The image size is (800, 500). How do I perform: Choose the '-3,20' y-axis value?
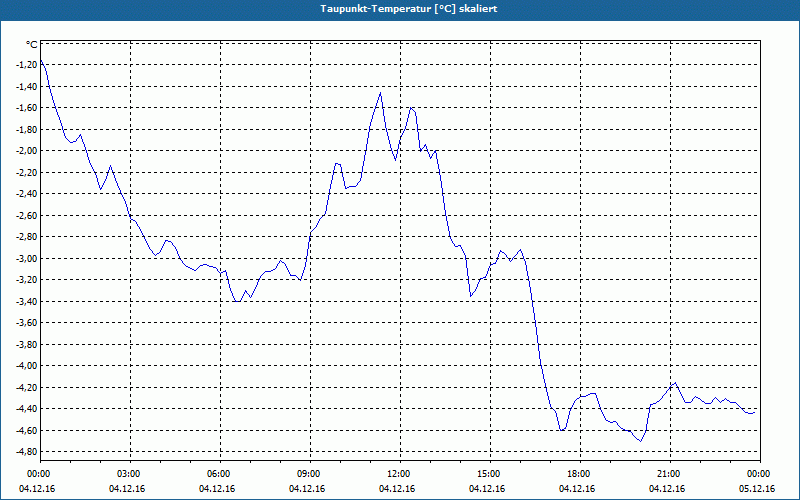28,280
